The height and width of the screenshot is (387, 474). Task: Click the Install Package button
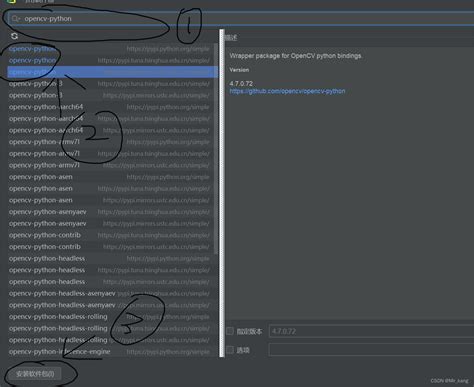tap(35, 374)
